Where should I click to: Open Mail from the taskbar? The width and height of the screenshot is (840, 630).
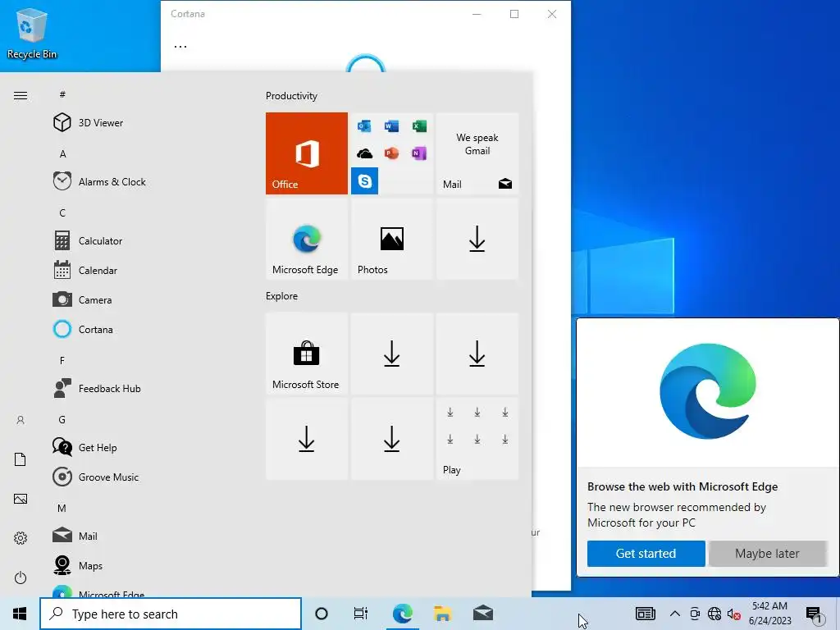483,614
